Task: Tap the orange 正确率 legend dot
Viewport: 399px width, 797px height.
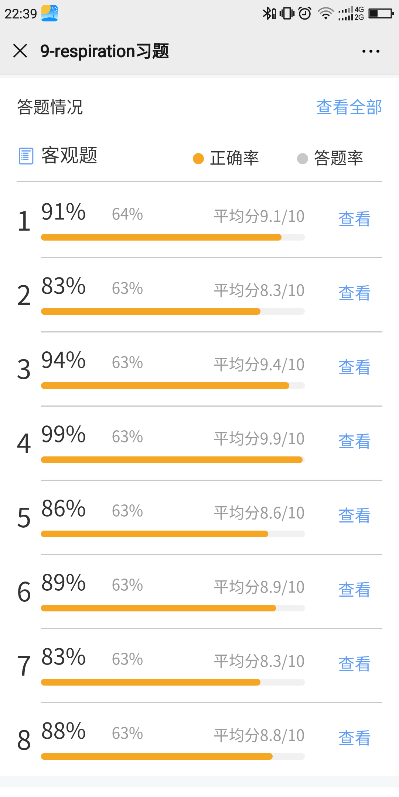Action: tap(198, 159)
